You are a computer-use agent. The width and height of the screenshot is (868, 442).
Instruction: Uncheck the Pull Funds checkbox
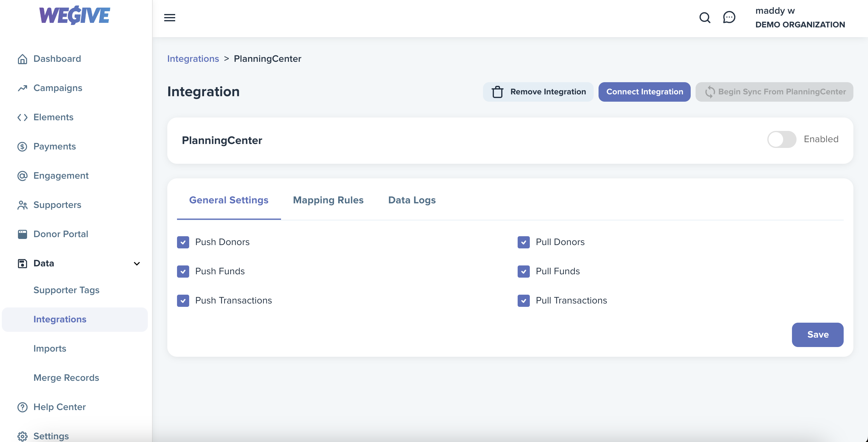click(x=524, y=272)
